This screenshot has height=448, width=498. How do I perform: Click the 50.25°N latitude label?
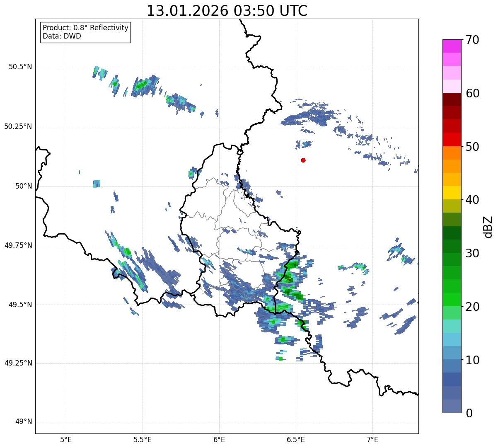(18, 126)
